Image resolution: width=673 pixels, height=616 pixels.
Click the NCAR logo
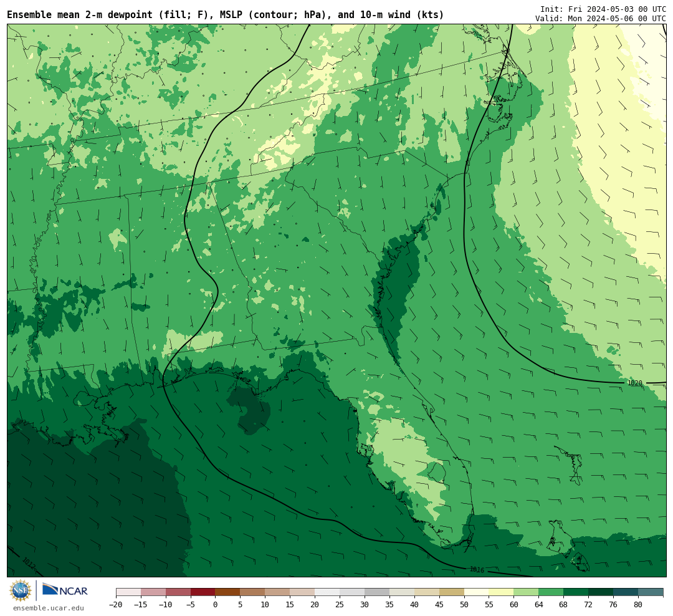(65, 590)
